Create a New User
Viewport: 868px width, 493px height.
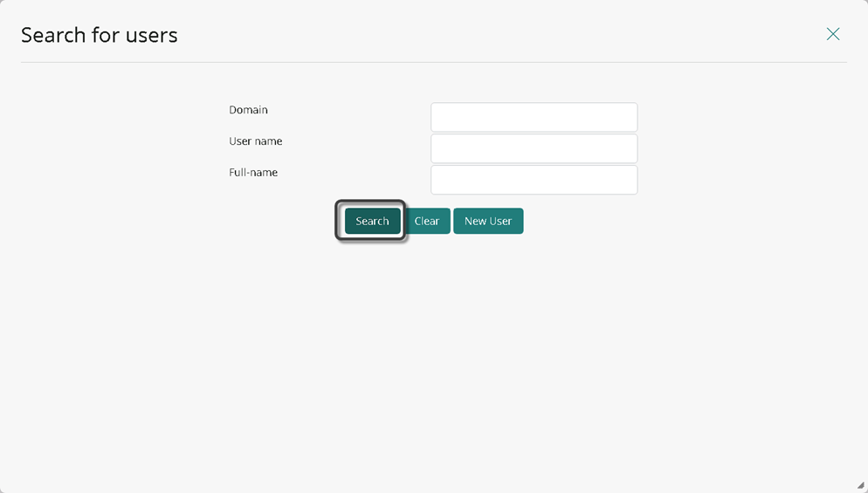click(488, 221)
